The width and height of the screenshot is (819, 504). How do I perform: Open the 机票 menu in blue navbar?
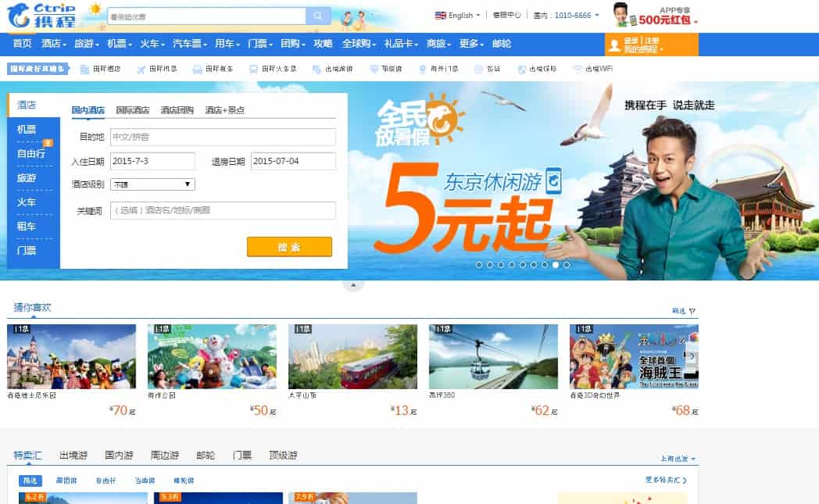119,44
